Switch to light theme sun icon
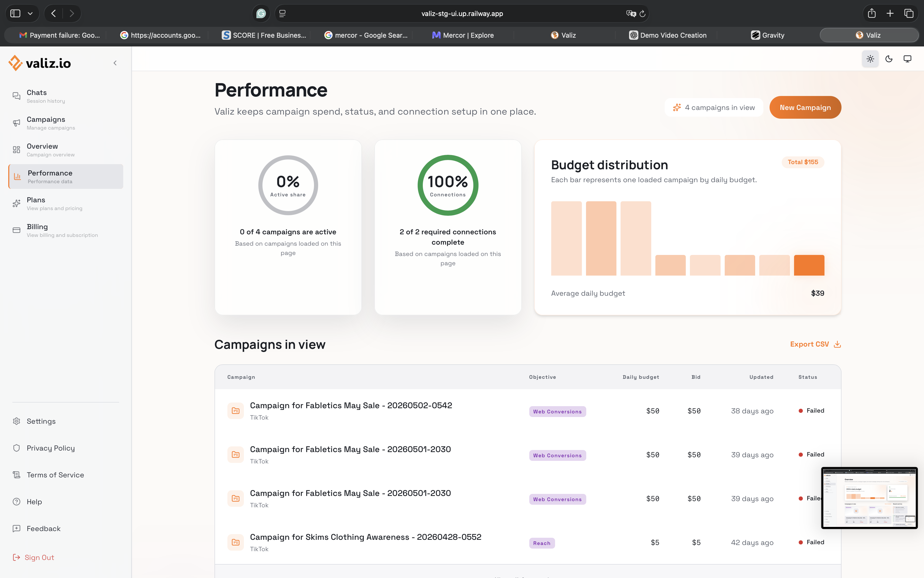Image resolution: width=924 pixels, height=578 pixels. pos(870,59)
